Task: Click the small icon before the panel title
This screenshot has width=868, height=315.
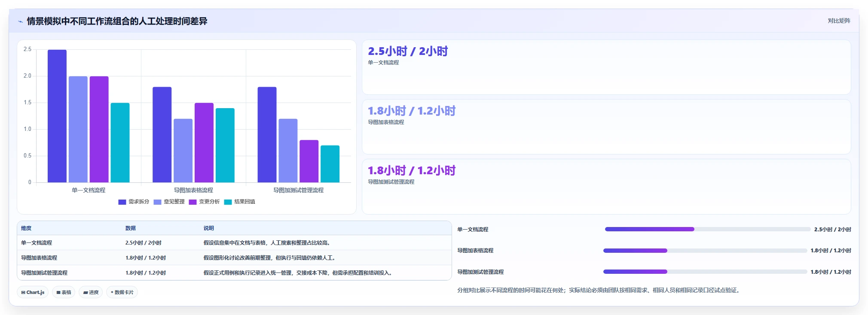Action: point(20,21)
